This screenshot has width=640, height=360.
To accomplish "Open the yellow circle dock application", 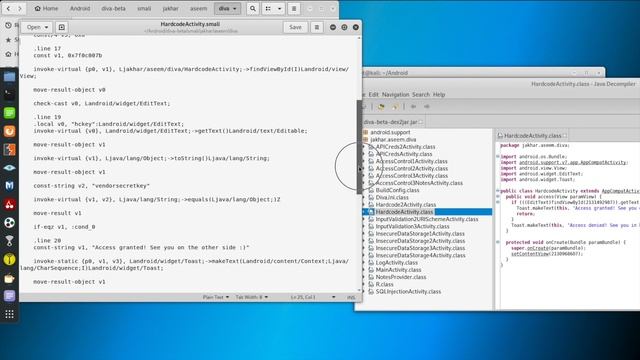I will click(x=9, y=259).
